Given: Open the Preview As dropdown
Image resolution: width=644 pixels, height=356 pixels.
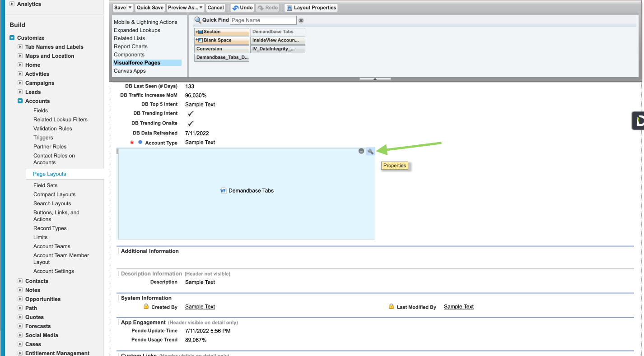Looking at the screenshot, I should (186, 8).
